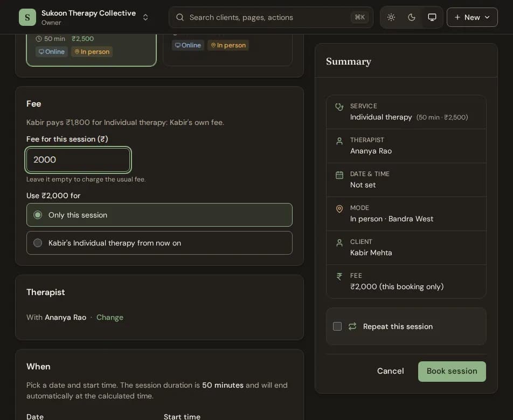Click the Client person icon in Summary

[339, 243]
